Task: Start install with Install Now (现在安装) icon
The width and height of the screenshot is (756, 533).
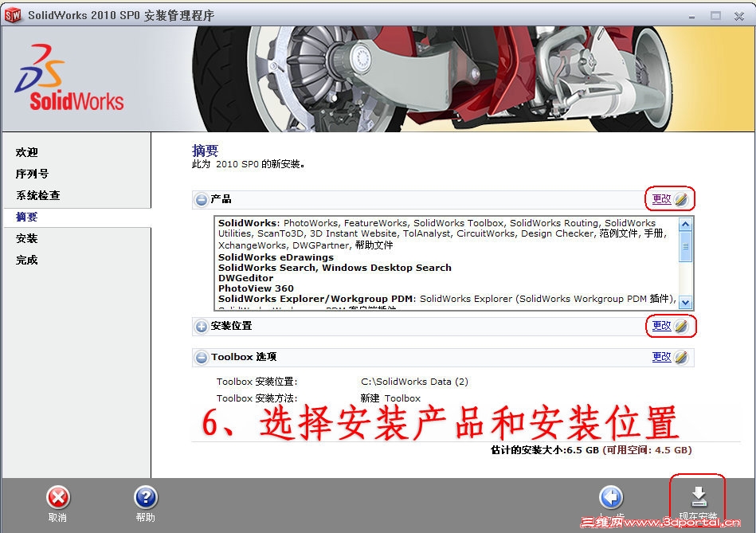Action: (699, 498)
